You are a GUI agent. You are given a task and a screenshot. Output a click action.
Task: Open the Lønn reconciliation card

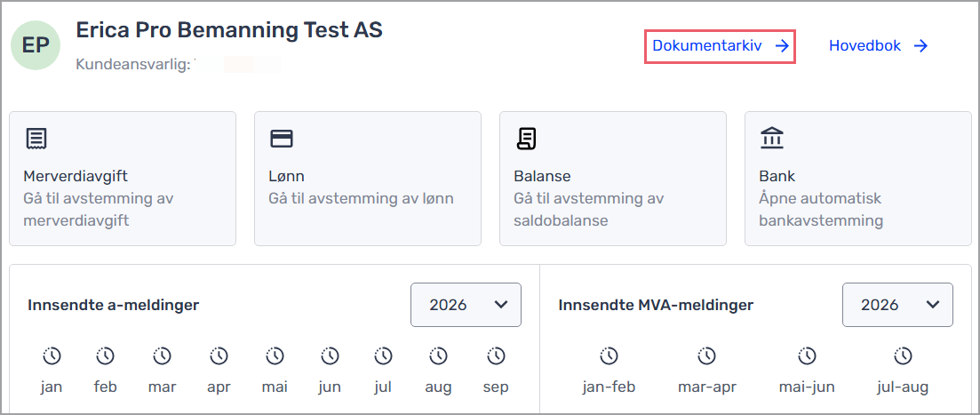pos(368,179)
